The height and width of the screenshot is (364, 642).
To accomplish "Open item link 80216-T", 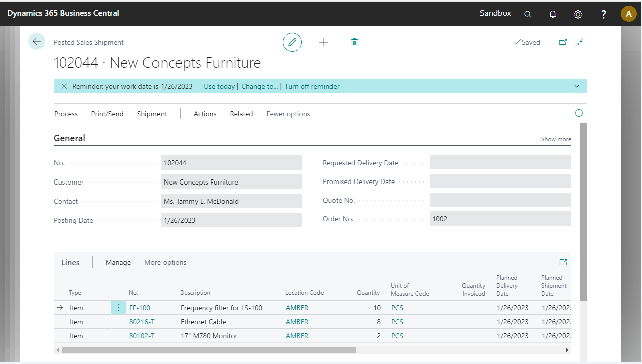I will (x=142, y=322).
